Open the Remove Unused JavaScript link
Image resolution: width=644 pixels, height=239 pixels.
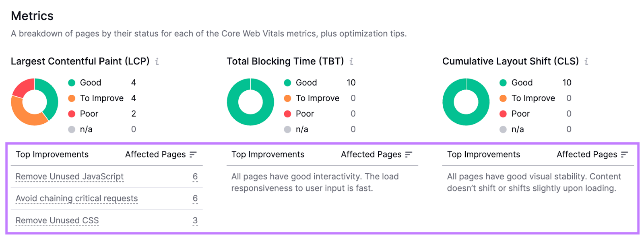(69, 177)
